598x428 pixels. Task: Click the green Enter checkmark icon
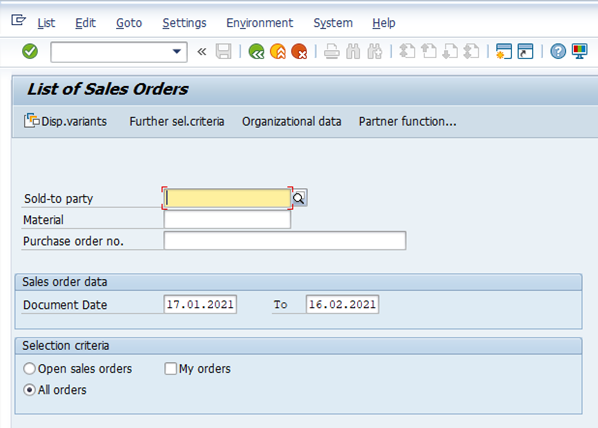[x=30, y=51]
